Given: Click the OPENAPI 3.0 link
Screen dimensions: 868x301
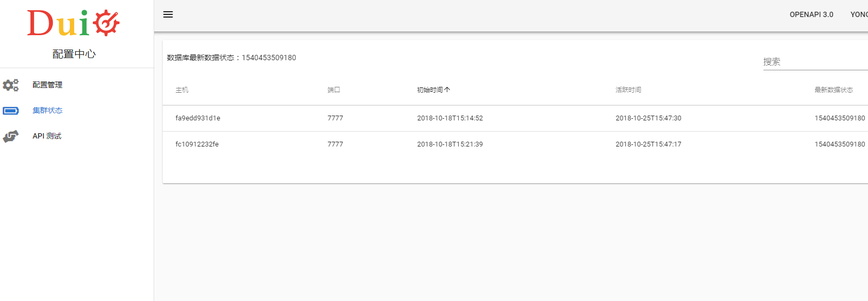Looking at the screenshot, I should point(811,14).
